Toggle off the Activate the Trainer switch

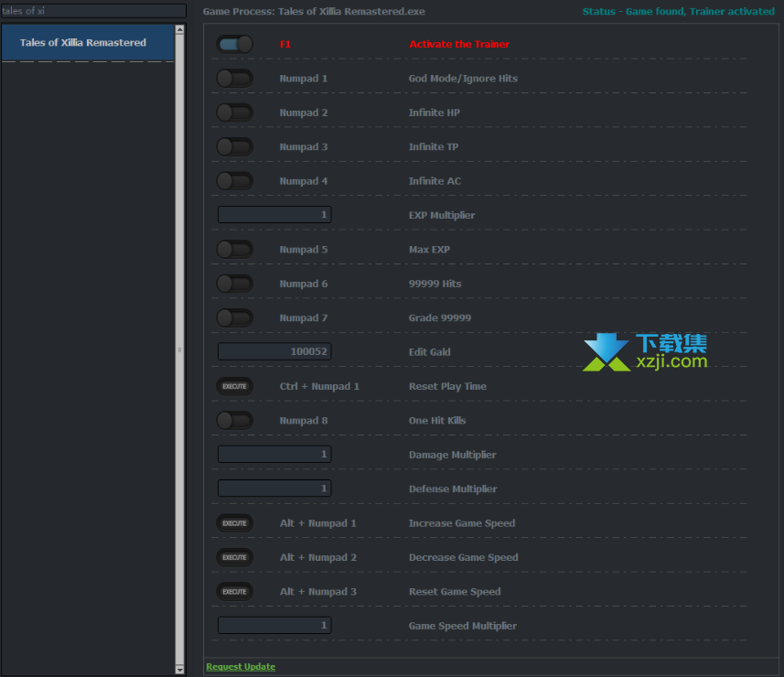pos(235,44)
